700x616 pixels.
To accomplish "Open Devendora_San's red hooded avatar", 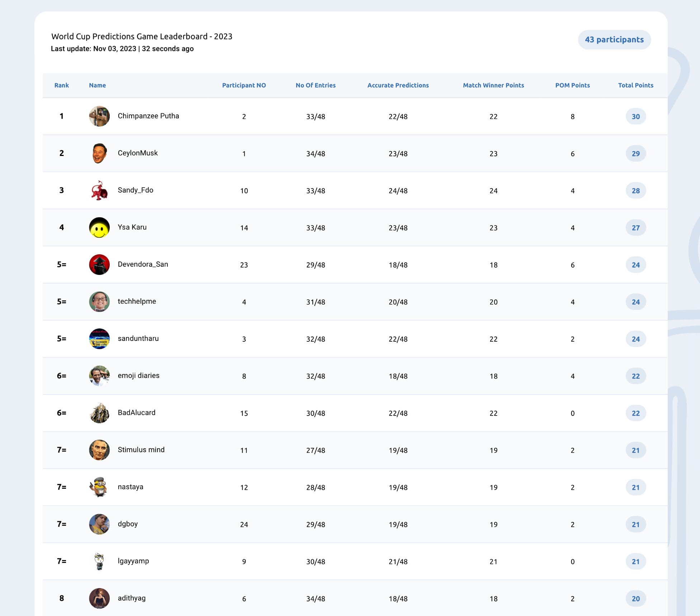I will (x=99, y=265).
